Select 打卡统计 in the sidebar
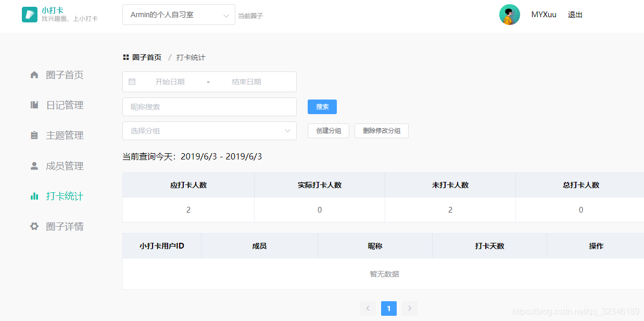This screenshot has width=644, height=321. point(65,196)
